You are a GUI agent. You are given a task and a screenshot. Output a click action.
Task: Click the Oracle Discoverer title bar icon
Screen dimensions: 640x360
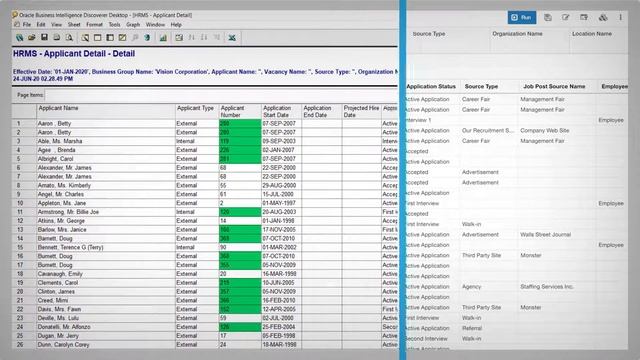pos(15,15)
